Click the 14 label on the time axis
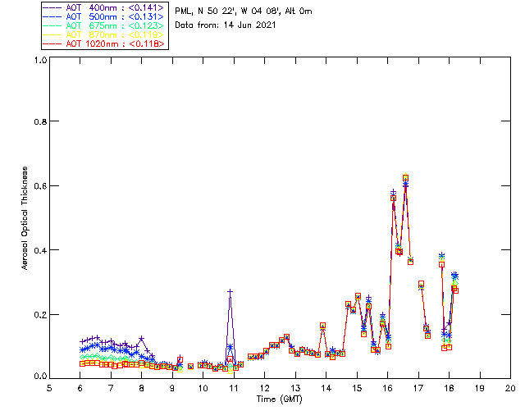Screen dimensions: 525x420 (326, 388)
